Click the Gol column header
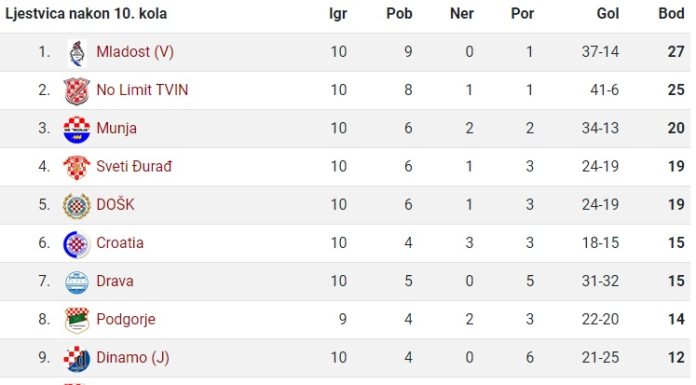 [608, 13]
